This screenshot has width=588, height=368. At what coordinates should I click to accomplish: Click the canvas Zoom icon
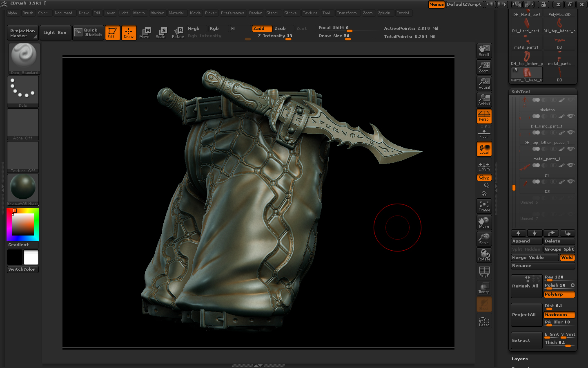coord(484,67)
